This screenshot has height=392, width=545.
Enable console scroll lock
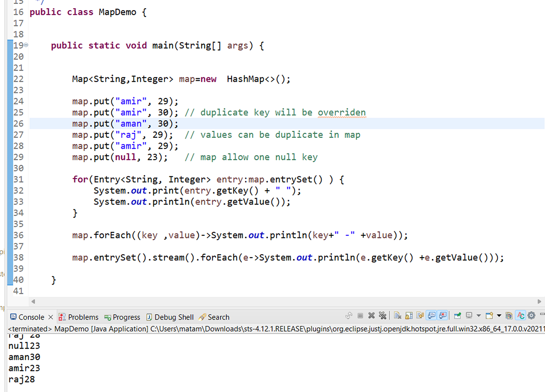(409, 315)
